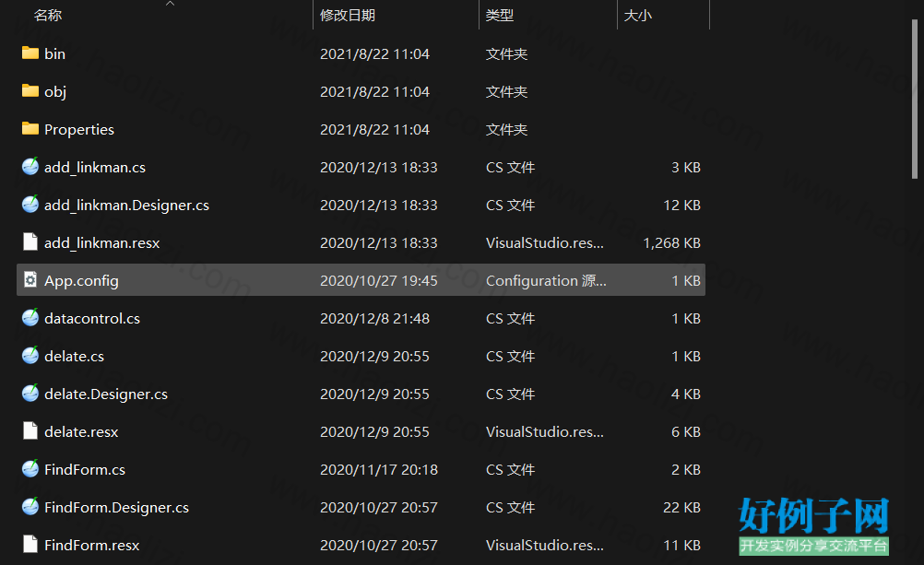Click the obj folder icon
The height and width of the screenshot is (565, 924).
coord(30,91)
